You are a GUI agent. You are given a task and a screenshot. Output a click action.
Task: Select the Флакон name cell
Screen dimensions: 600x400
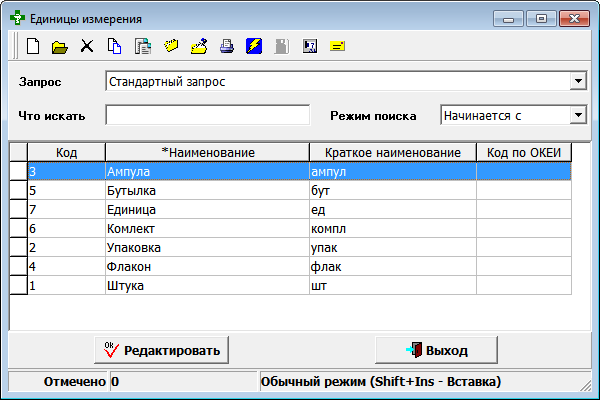tap(207, 266)
